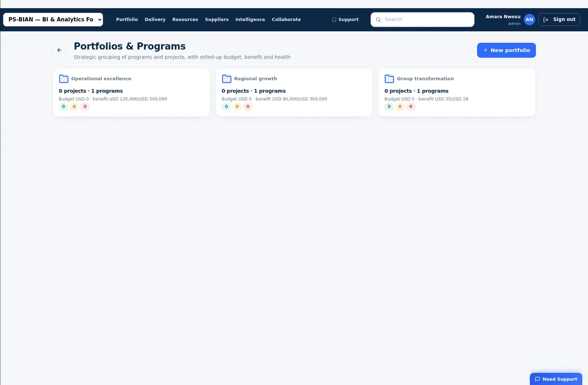Open the PS-BIAN project selector dropdown
The image size is (588, 385).
tap(53, 20)
